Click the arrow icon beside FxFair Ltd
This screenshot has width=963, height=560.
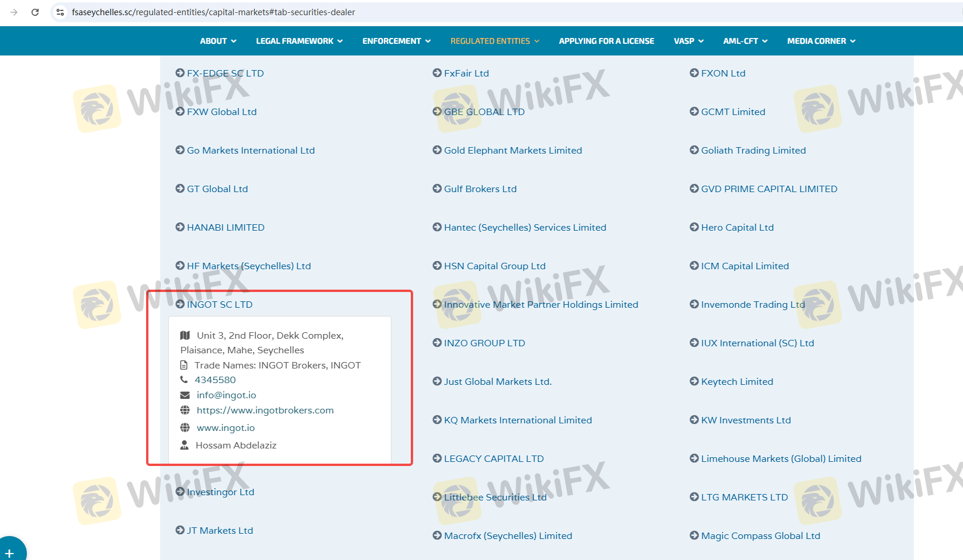(437, 73)
